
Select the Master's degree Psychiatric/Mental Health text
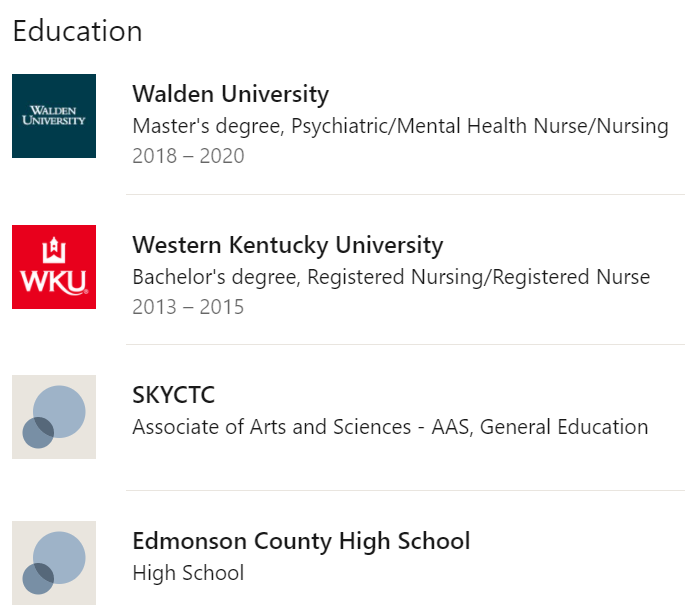(x=401, y=126)
